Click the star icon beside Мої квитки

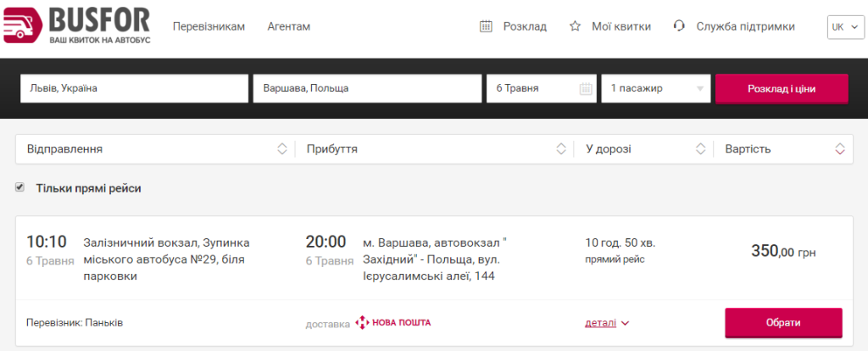(x=576, y=26)
